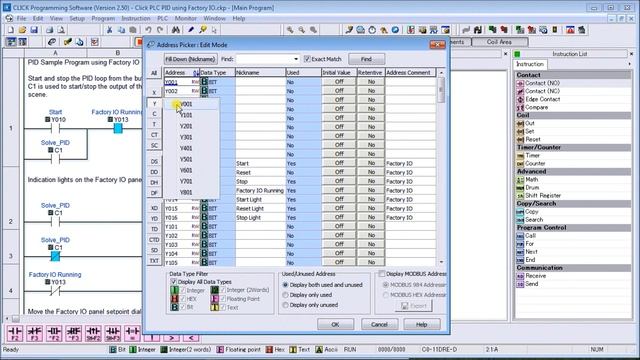
Task: Click the address table scrollbar down arrow
Action: coord(441,262)
